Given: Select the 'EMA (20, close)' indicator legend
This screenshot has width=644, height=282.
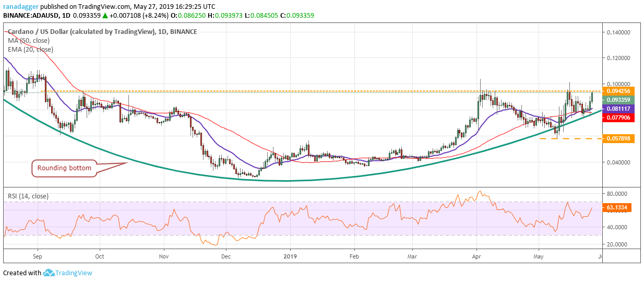Looking at the screenshot, I should coord(30,50).
